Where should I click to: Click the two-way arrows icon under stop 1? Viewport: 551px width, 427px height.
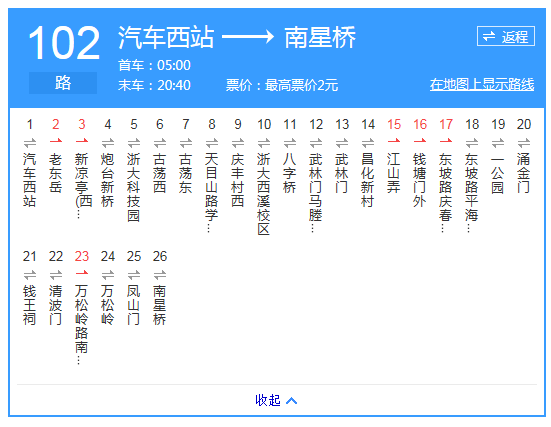point(30,143)
